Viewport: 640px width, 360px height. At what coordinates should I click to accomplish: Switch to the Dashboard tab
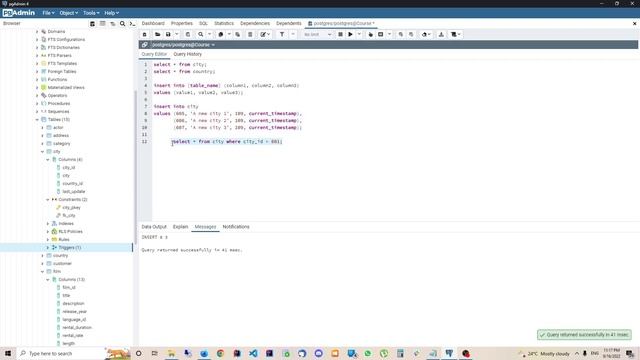pos(153,24)
